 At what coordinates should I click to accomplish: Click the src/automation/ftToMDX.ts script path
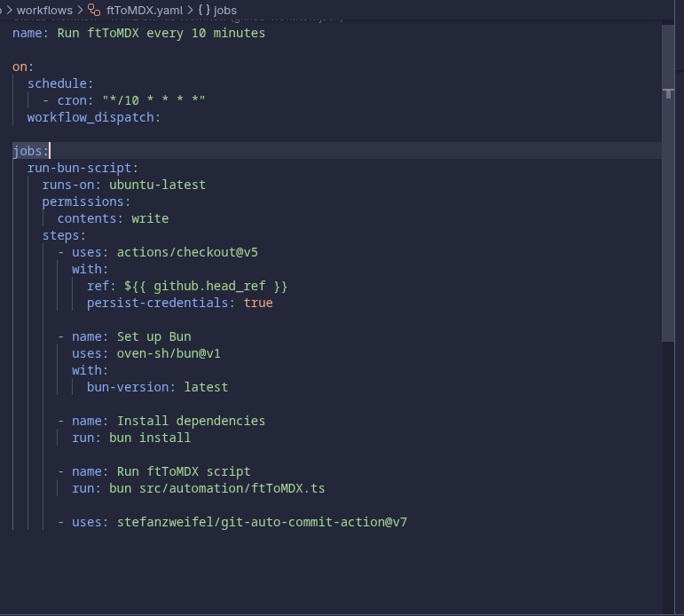click(x=232, y=488)
